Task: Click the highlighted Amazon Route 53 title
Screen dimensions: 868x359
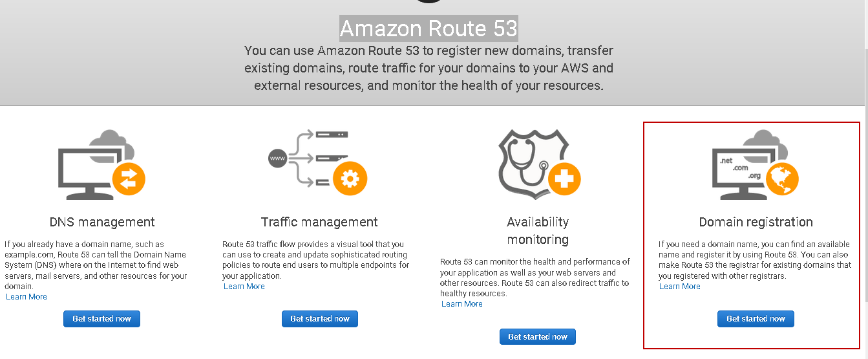Action: point(429,28)
